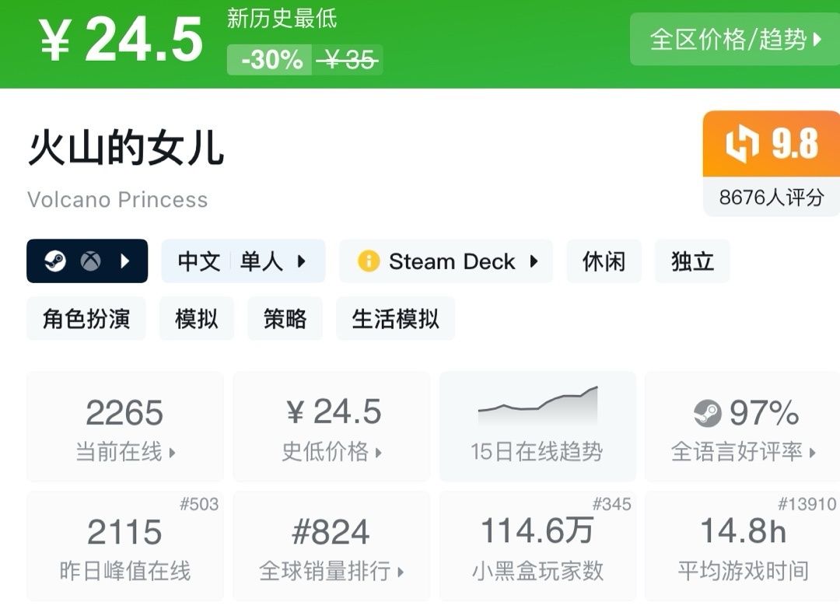Open the 15日在线趋势 chart
The width and height of the screenshot is (840, 616).
[x=537, y=427]
